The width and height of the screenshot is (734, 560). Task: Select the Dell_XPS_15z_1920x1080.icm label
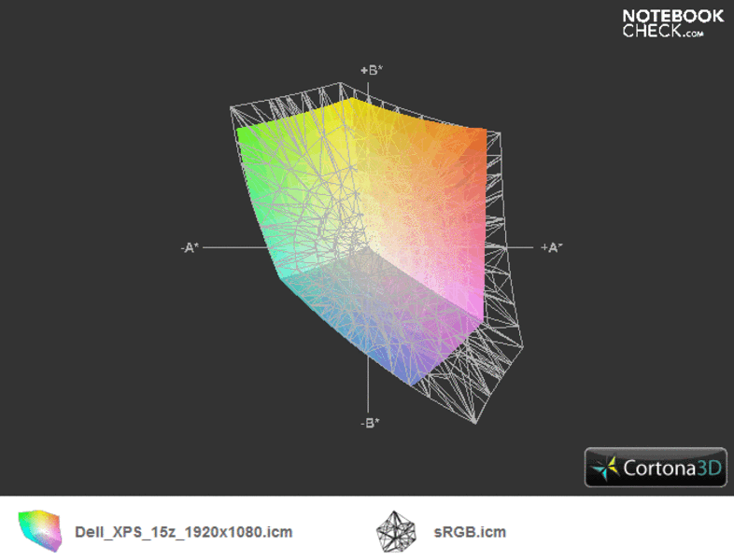[x=183, y=532]
